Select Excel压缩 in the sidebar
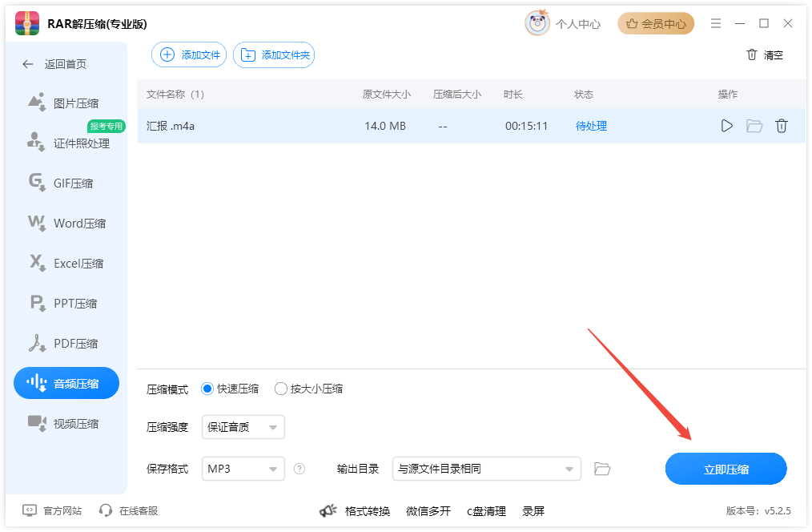 pyautogui.click(x=66, y=263)
